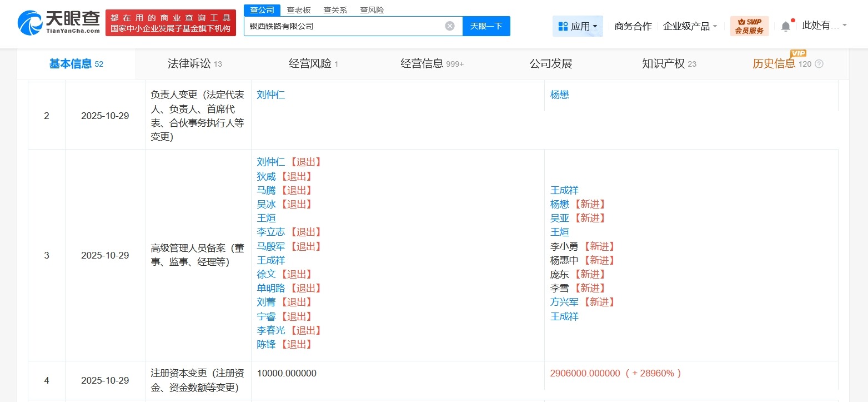Open SVIP 会员服务 with crown icon
This screenshot has height=402, width=868.
(x=749, y=26)
